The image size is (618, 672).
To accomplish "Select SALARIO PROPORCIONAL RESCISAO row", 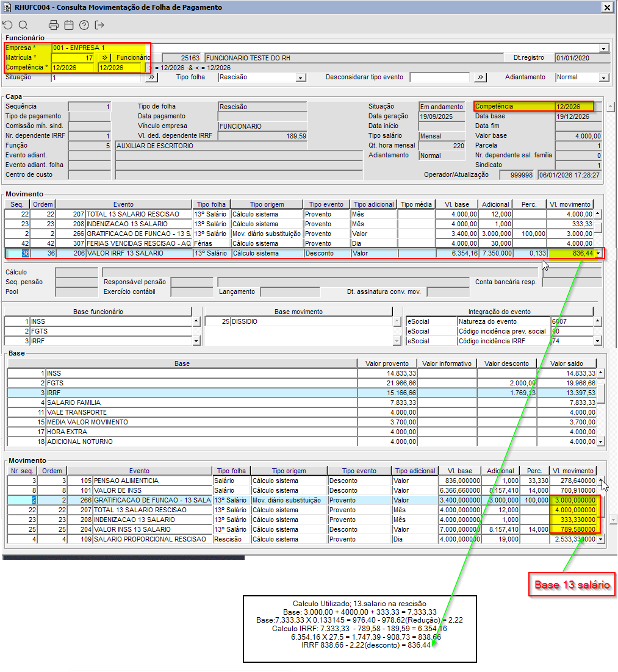I will tap(302, 539).
